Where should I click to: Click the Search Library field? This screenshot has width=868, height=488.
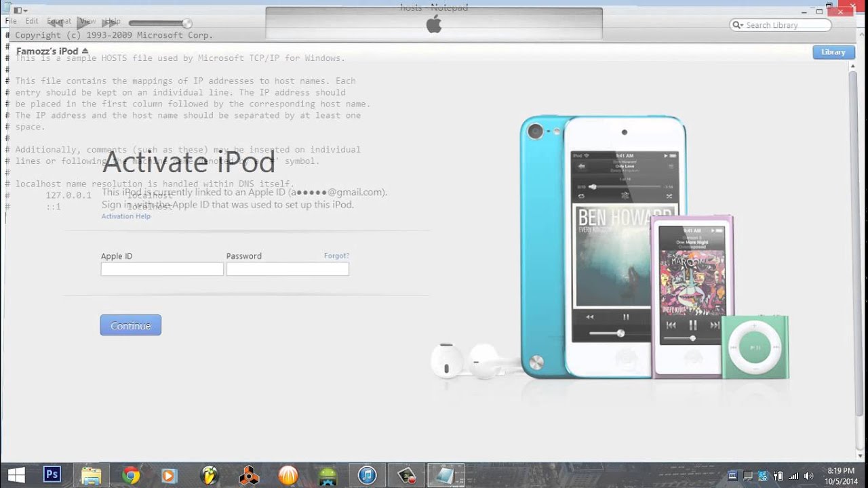click(781, 25)
